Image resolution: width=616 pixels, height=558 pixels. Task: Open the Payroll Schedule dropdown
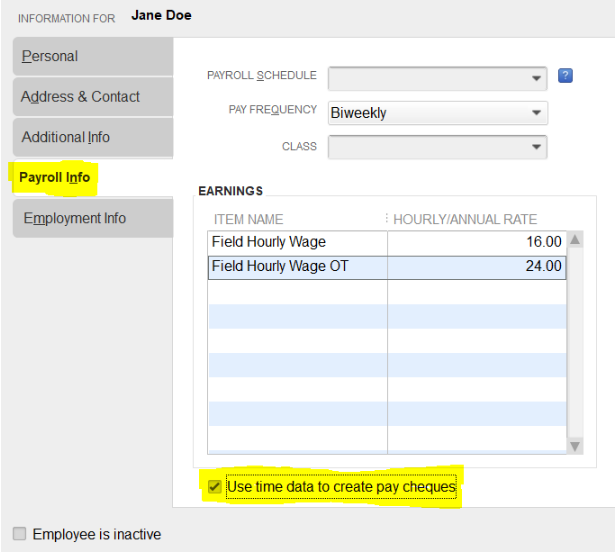(438, 79)
